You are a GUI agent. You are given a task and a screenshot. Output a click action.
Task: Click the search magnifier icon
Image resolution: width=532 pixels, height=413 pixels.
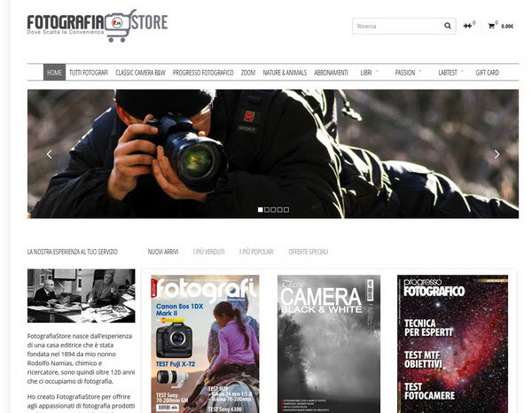pos(448,26)
